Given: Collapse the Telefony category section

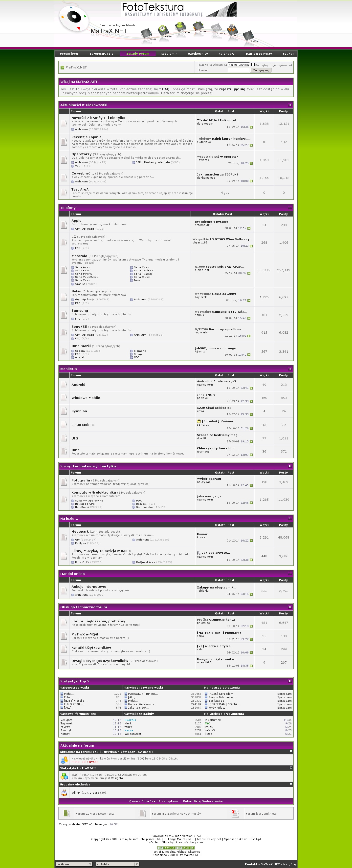Looking at the screenshot, I should pos(289,208).
